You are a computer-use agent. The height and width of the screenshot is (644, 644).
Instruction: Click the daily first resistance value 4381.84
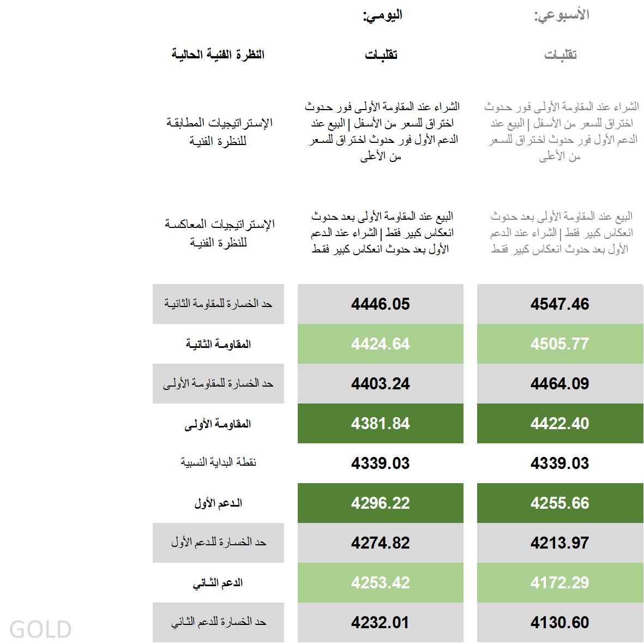coord(380,424)
